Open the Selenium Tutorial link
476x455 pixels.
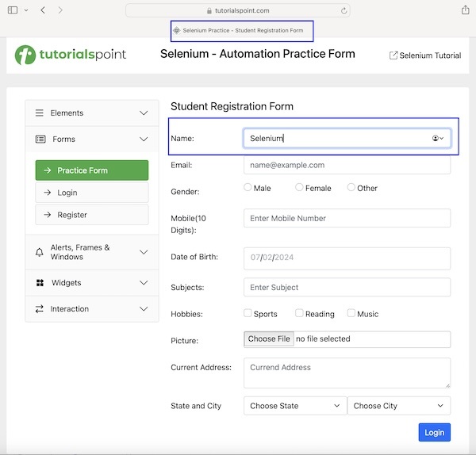coord(425,55)
